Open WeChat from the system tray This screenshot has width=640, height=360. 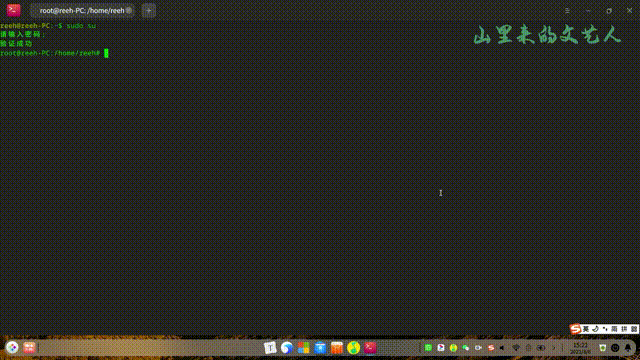(466, 348)
